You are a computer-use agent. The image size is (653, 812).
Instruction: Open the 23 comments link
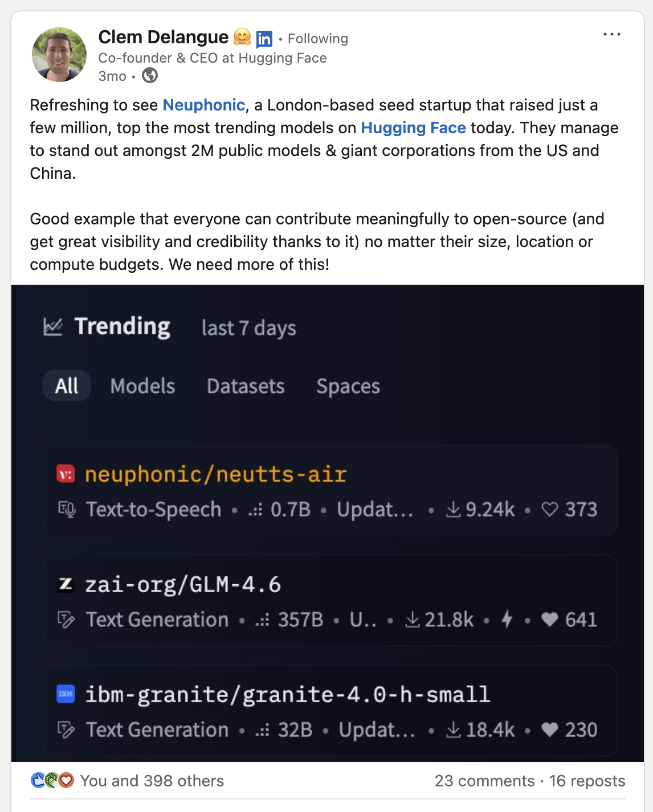(x=484, y=781)
